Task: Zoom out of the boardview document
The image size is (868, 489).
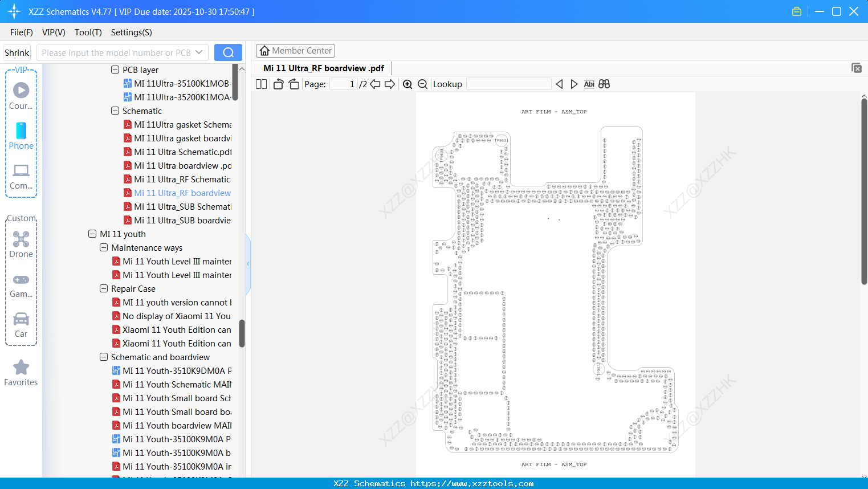Action: pyautogui.click(x=422, y=84)
